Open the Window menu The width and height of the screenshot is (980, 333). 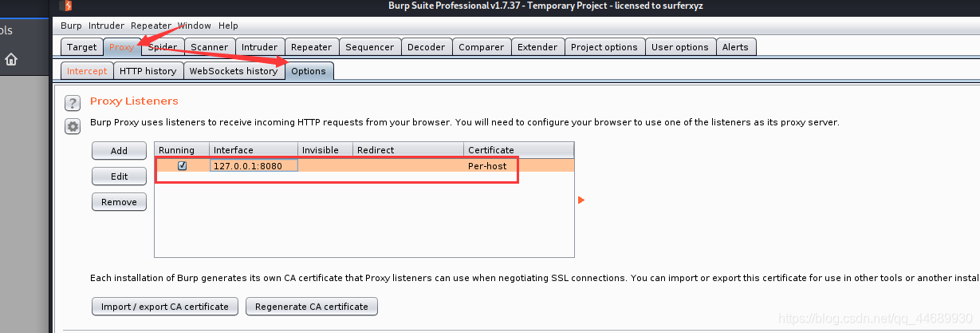pyautogui.click(x=194, y=26)
